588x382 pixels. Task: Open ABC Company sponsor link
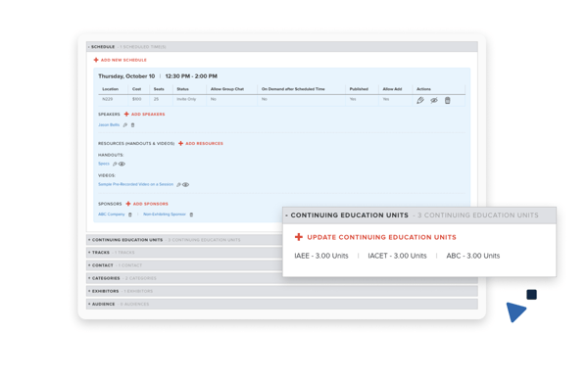[x=112, y=215]
